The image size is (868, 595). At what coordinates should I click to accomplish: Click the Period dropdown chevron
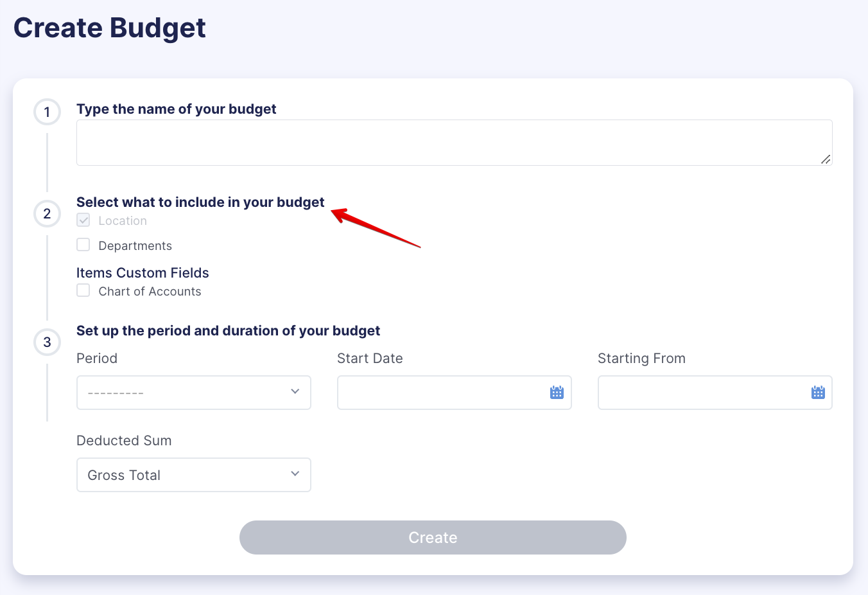(295, 391)
